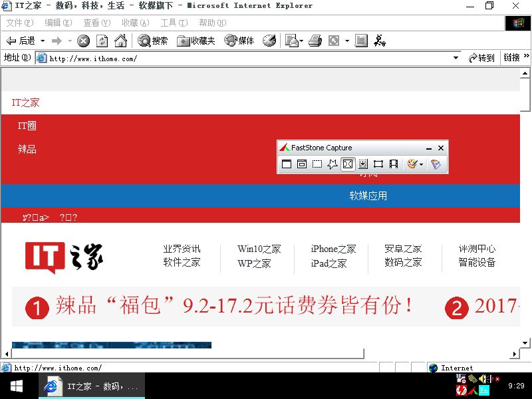This screenshot has width=532, height=399.
Task: Expand FastStone output destination dropdown arrow
Action: click(x=421, y=164)
